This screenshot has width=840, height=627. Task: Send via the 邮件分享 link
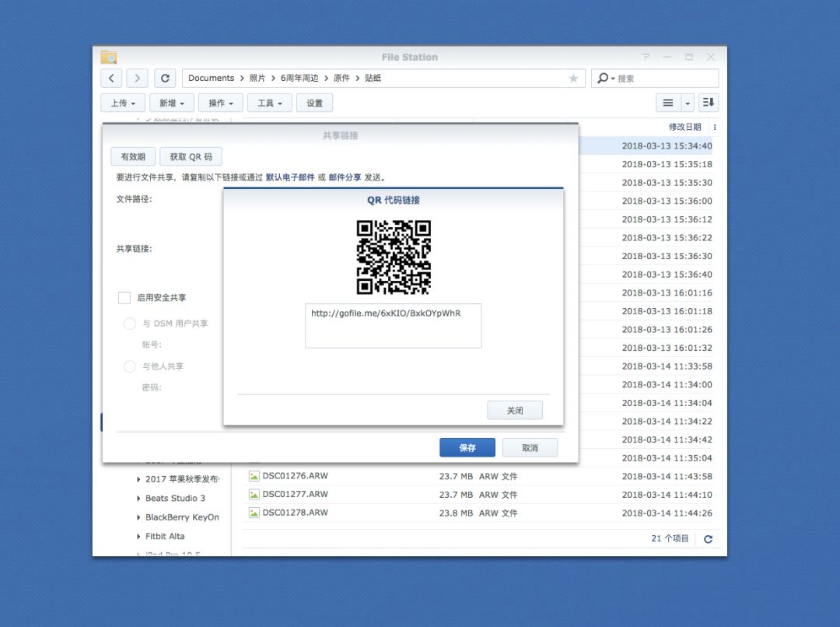tap(345, 177)
